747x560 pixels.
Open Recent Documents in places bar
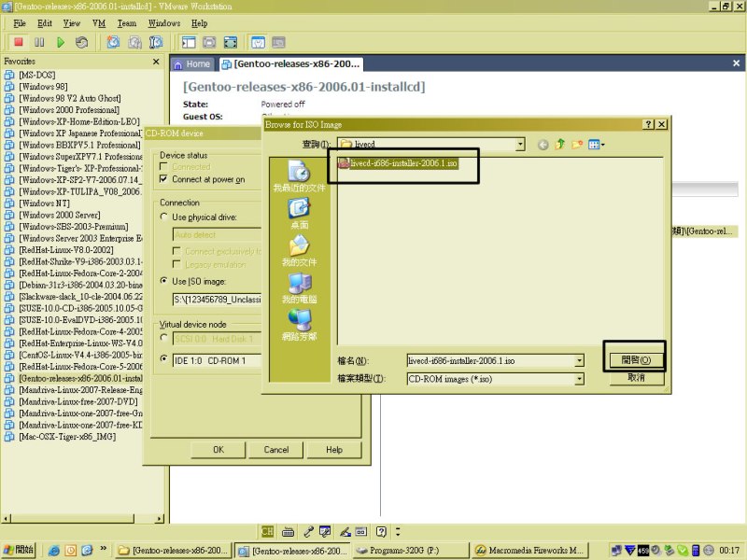coord(299,176)
